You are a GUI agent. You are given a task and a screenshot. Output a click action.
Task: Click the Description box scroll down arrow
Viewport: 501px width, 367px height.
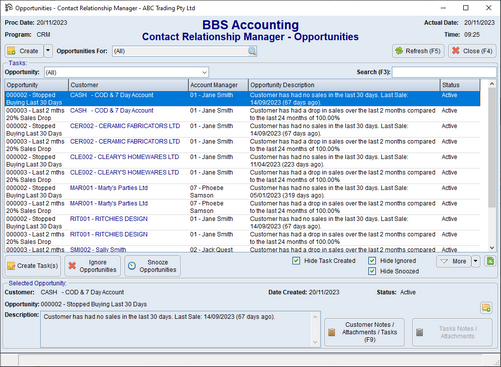tap(315, 342)
